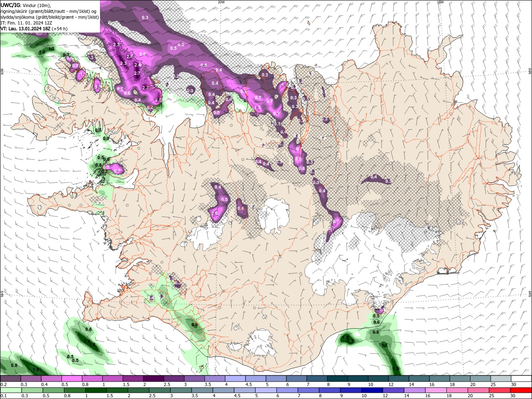Click the pale green swatch above bottom-row label 0.1

coord(10,390)
